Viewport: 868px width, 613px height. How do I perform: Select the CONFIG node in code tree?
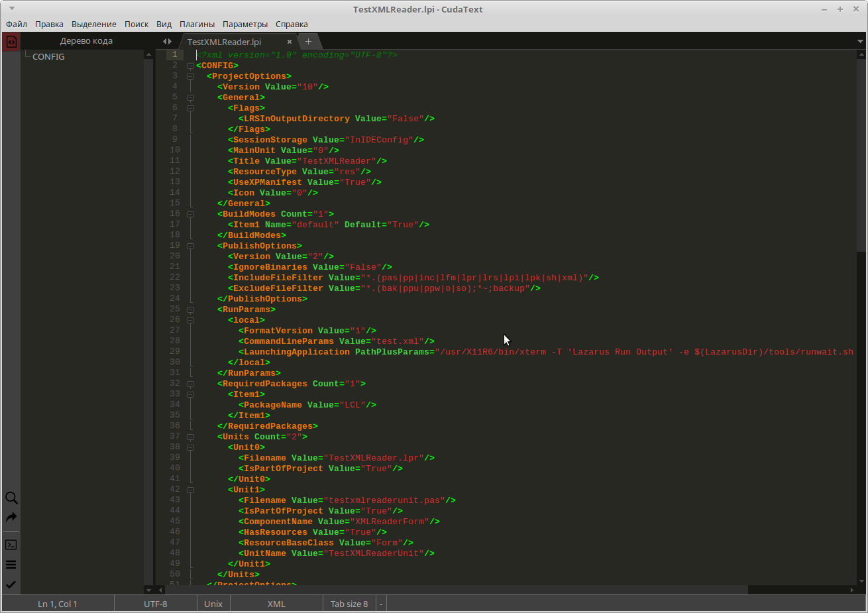[48, 56]
